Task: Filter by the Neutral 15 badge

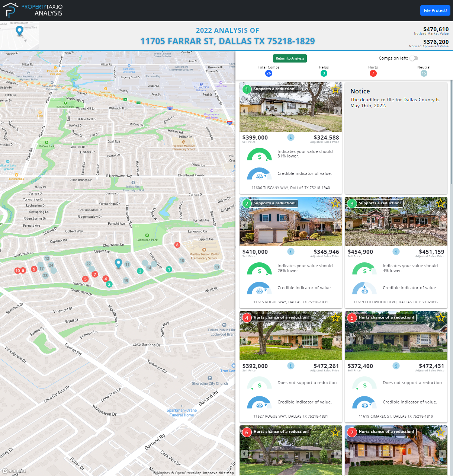Action: [x=424, y=73]
